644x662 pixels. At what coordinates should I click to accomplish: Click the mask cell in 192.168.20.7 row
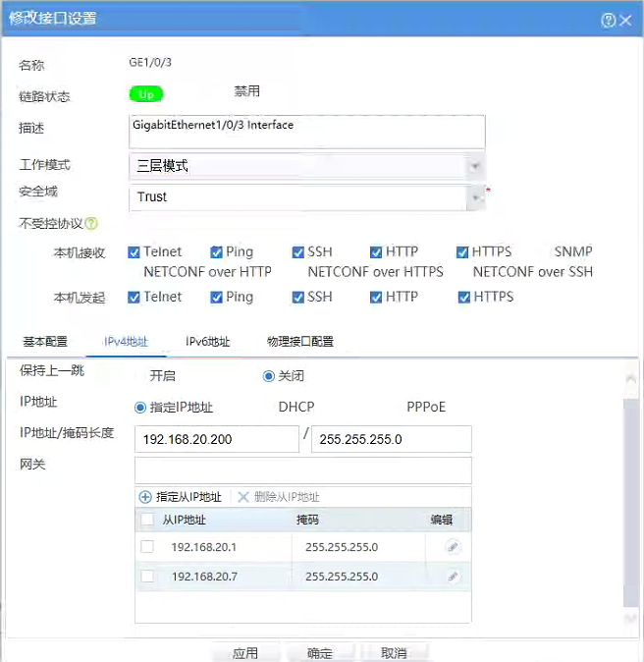pos(342,577)
